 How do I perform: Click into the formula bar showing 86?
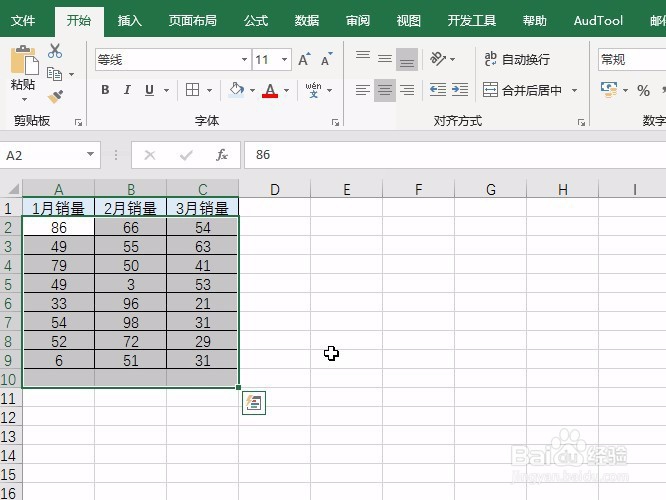(x=454, y=155)
